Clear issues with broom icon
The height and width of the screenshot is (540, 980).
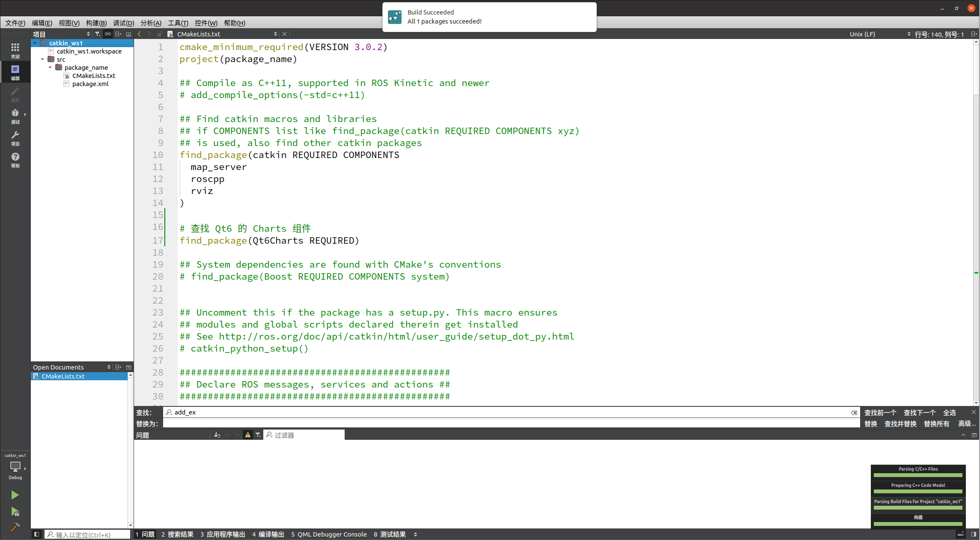point(217,435)
